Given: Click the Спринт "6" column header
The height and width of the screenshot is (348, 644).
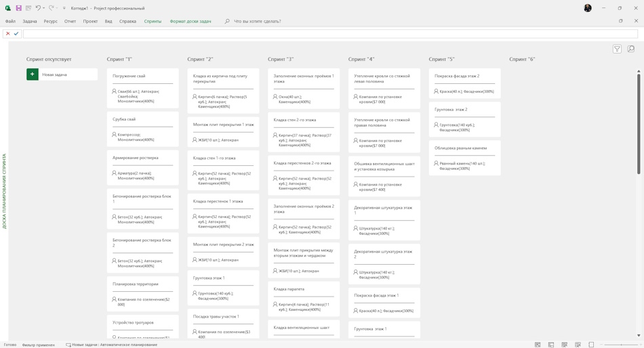Looking at the screenshot, I should click(522, 59).
